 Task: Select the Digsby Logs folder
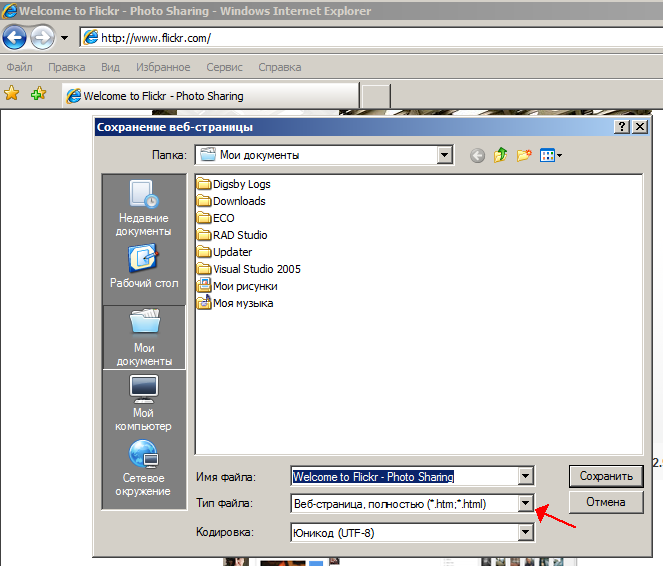(x=234, y=184)
